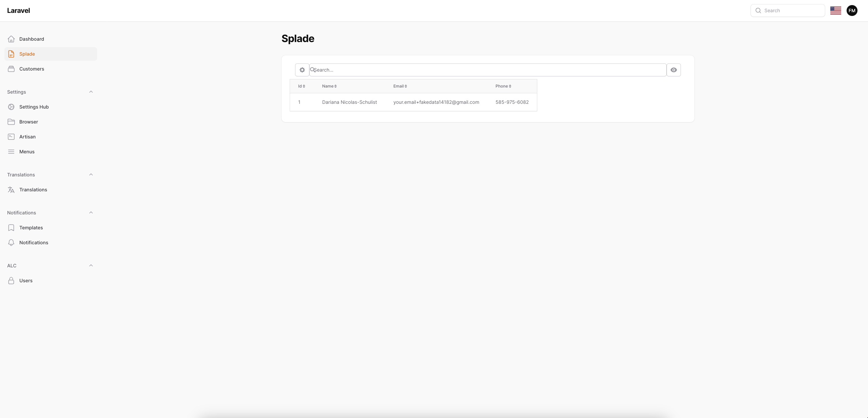Click the Users lock icon
868x418 pixels.
11,281
